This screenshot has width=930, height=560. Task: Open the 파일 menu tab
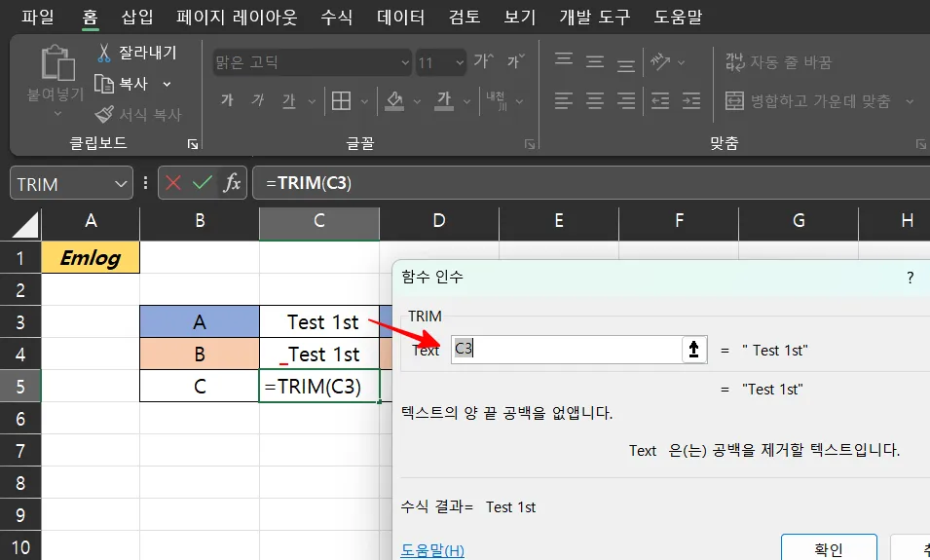(38, 17)
